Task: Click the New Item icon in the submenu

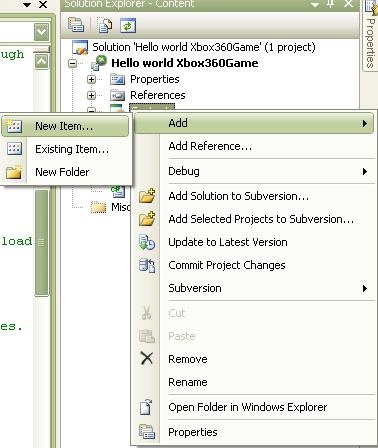Action: [14, 126]
